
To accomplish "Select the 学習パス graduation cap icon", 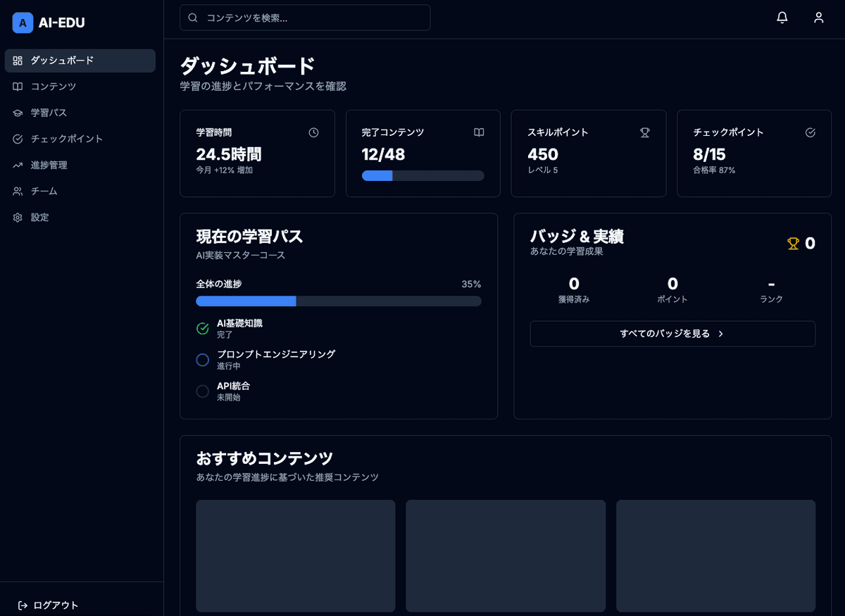I will click(x=18, y=113).
